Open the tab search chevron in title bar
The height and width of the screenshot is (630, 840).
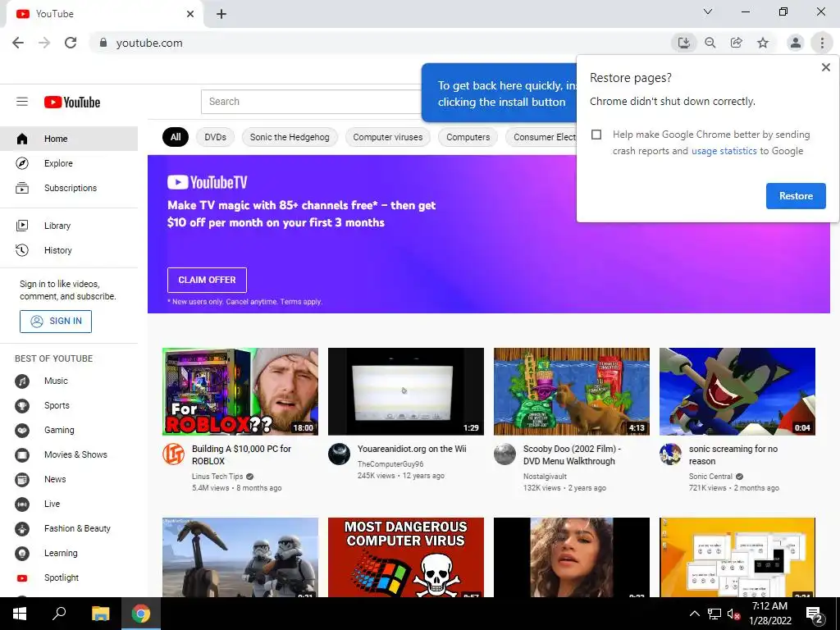coord(708,11)
